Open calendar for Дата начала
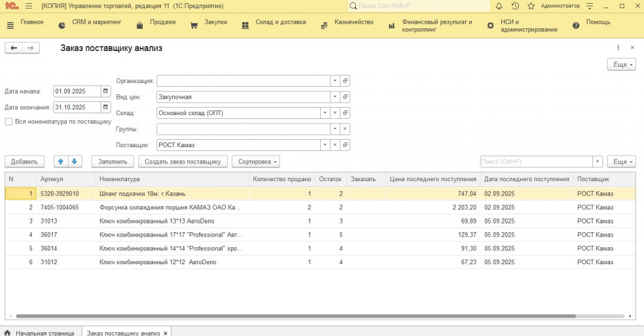Screen dimensions: 644x336 tap(106, 91)
